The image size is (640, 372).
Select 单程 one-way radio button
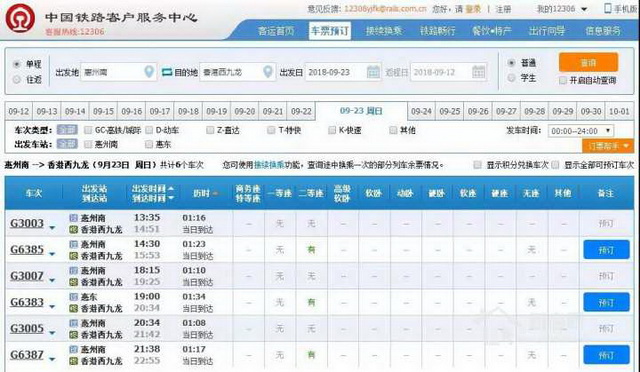click(17, 64)
